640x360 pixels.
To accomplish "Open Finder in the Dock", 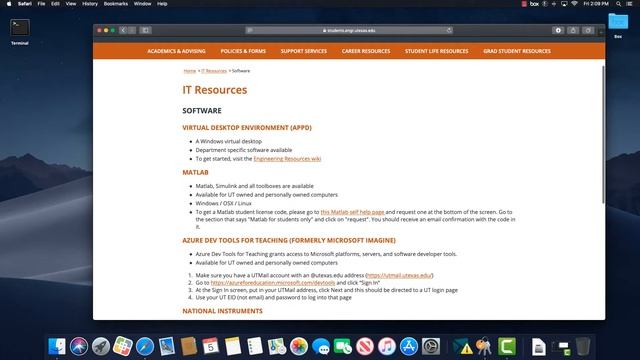I will (57, 347).
